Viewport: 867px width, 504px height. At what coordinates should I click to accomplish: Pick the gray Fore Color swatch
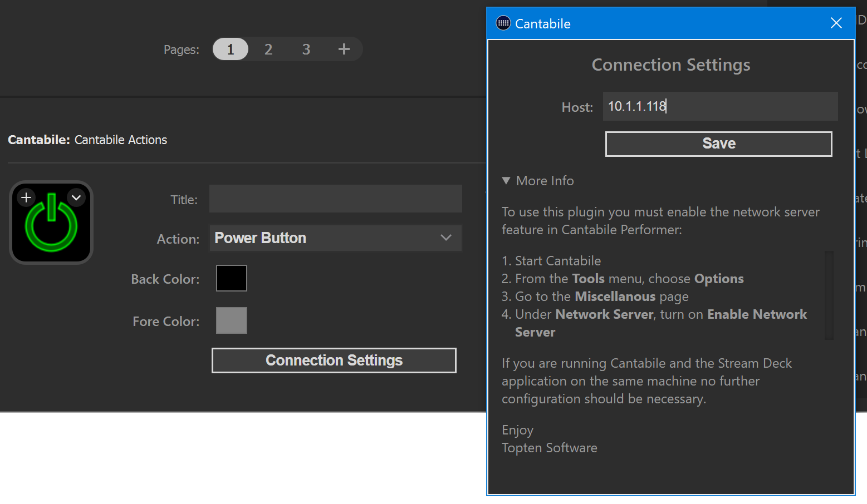232,320
